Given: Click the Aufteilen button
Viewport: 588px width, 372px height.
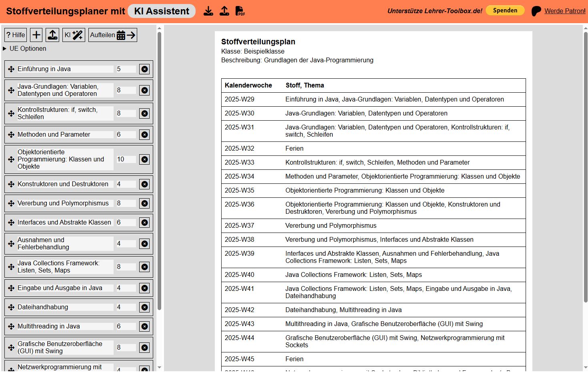Looking at the screenshot, I should coord(113,35).
